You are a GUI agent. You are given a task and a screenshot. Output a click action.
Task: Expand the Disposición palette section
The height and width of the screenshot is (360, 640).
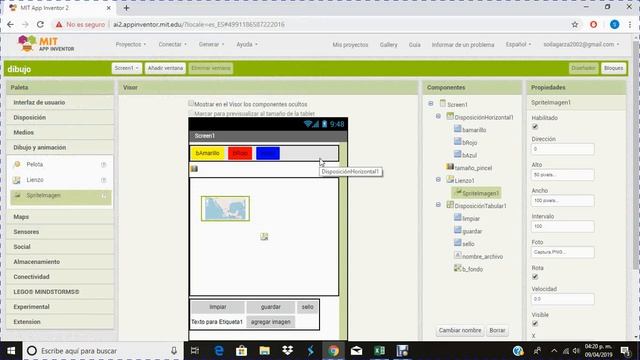tap(60, 118)
